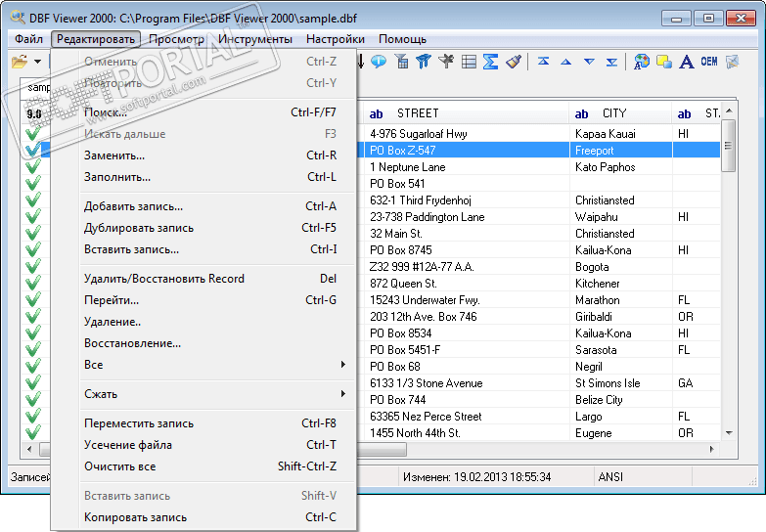Click the color palette font settings icon
This screenshot has height=532, width=766.
pyautogui.click(x=642, y=62)
